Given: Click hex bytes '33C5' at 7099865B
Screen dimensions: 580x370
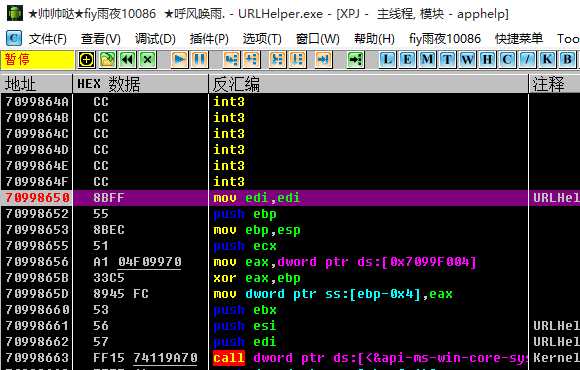Looking at the screenshot, I should tap(109, 278).
